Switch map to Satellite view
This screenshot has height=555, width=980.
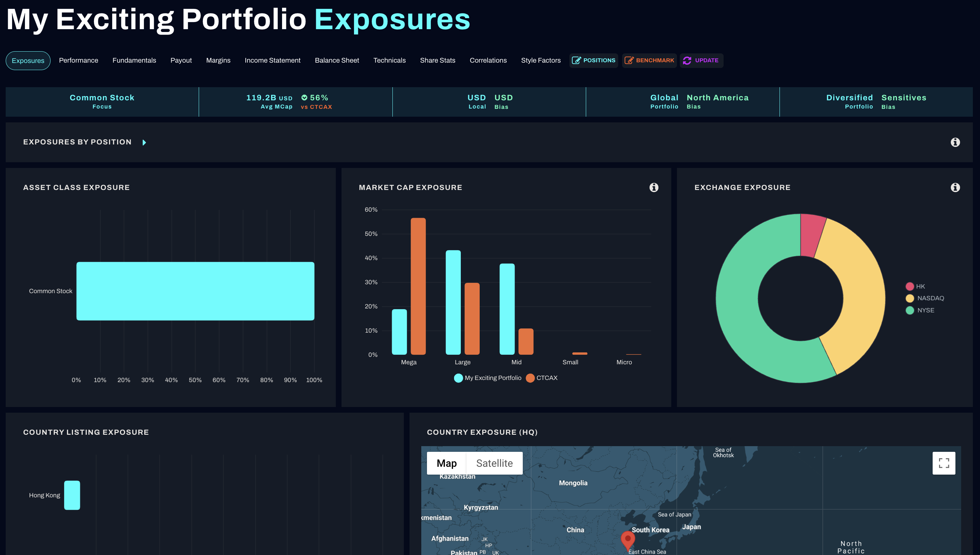coord(494,463)
